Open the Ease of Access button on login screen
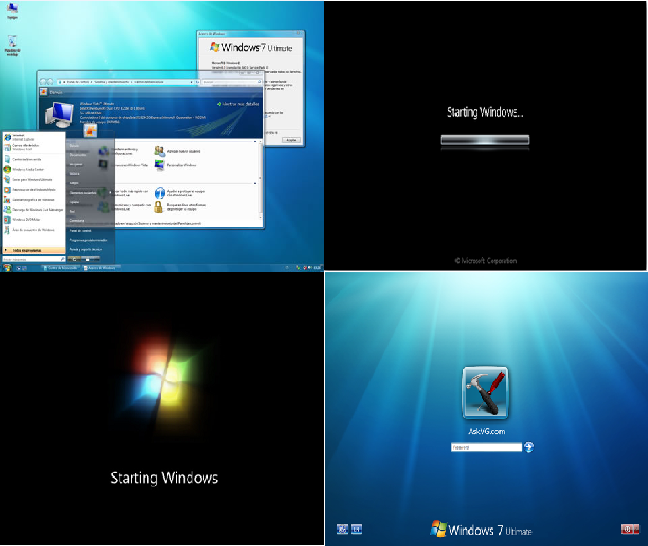This screenshot has height=546, width=648. coord(341,528)
